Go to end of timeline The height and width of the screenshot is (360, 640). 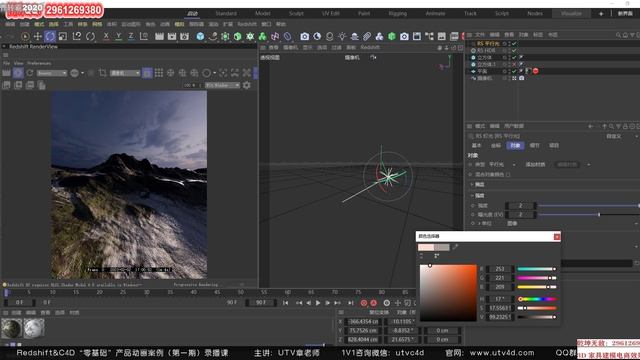[351, 303]
